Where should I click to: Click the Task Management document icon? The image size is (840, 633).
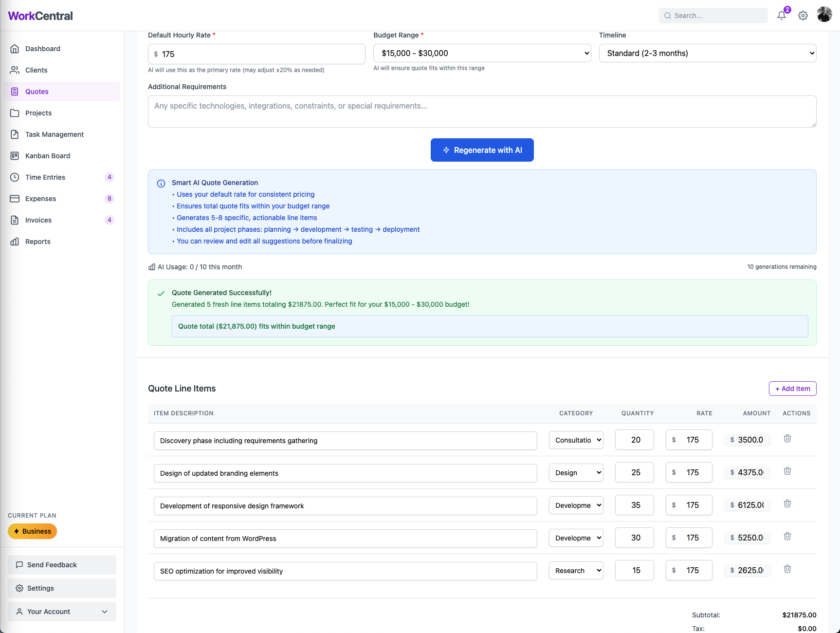15,134
